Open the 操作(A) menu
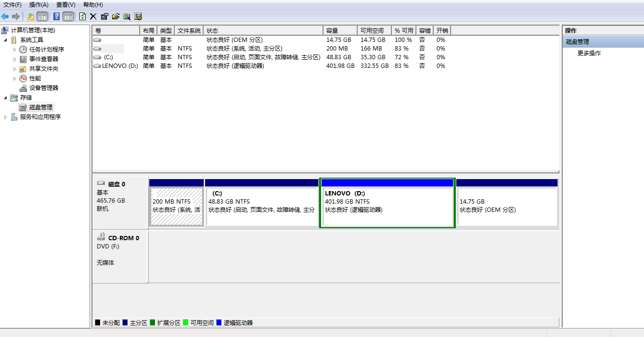This screenshot has height=337, width=644. [39, 5]
